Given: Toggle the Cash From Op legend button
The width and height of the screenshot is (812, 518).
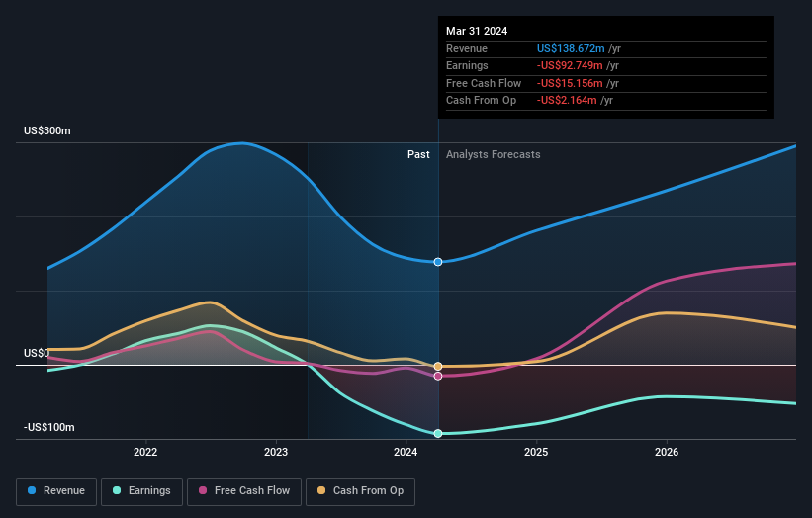Looking at the screenshot, I should point(360,491).
